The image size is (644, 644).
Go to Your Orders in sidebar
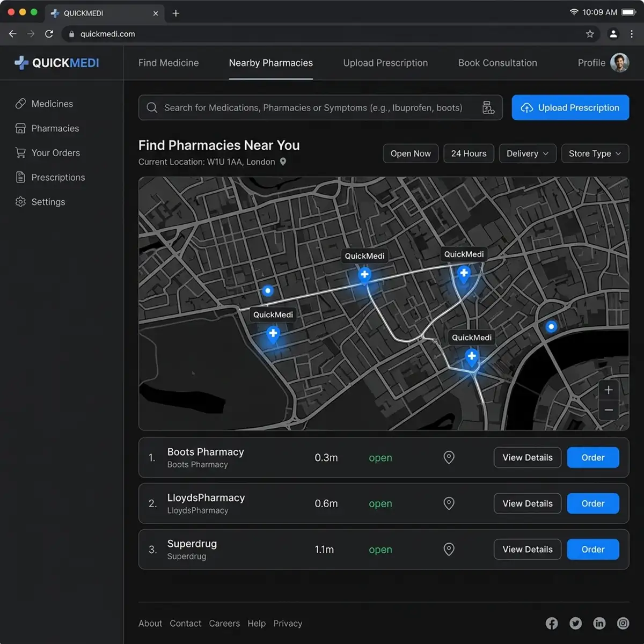pos(48,153)
